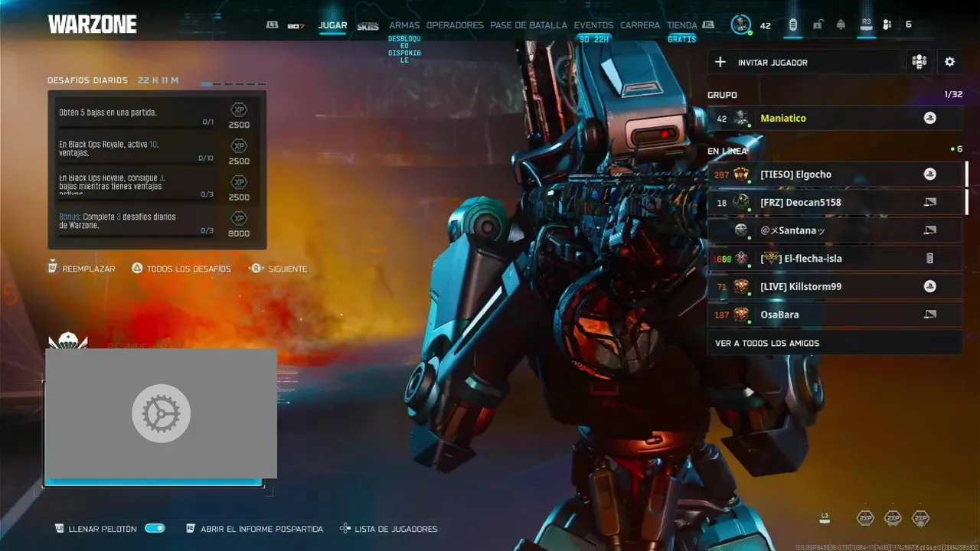The width and height of the screenshot is (980, 551).
Task: Switch to the JUGAR tab
Action: pos(332,25)
